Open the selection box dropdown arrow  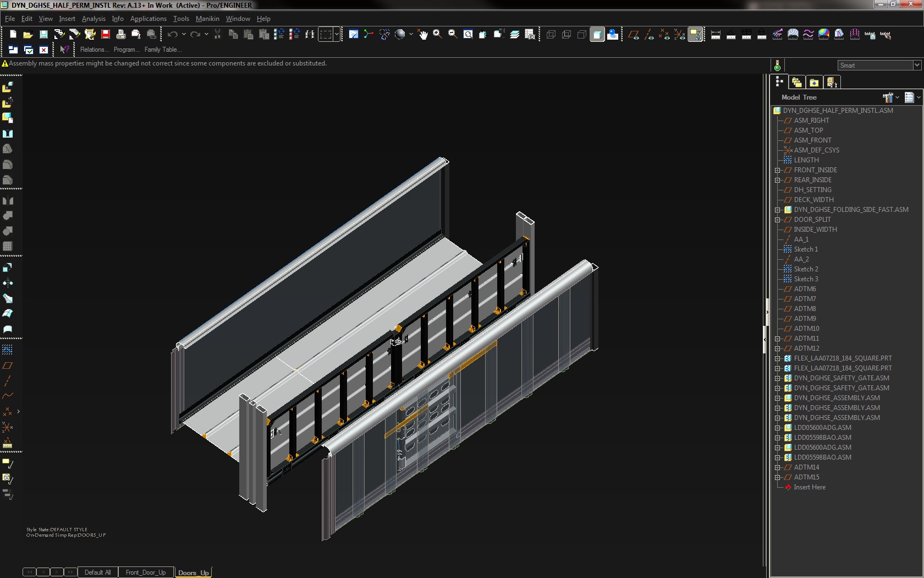[x=337, y=34]
